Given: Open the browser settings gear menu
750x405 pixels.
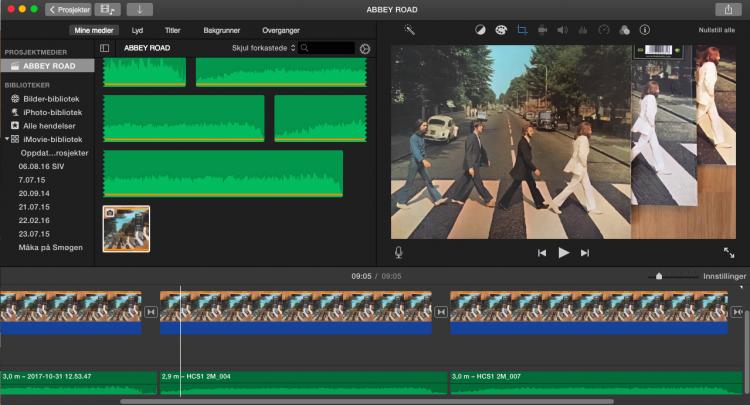Looking at the screenshot, I should coord(364,48).
